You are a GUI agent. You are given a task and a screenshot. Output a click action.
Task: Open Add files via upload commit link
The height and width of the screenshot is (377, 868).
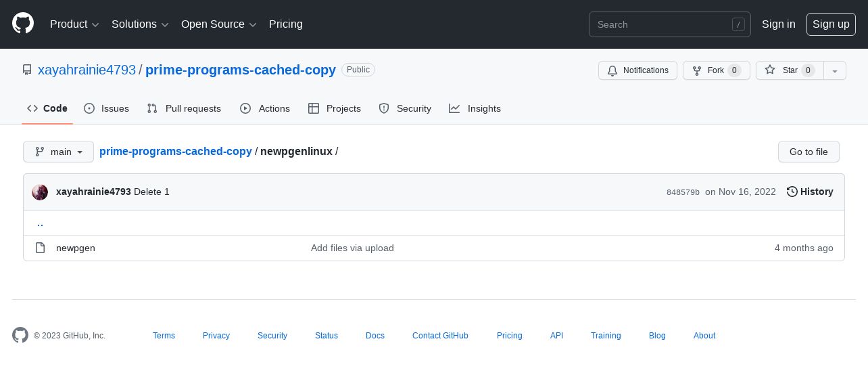(x=352, y=248)
